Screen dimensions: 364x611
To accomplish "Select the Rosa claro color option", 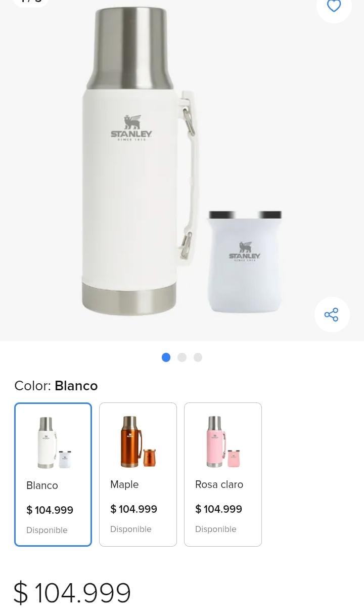I will (x=223, y=474).
